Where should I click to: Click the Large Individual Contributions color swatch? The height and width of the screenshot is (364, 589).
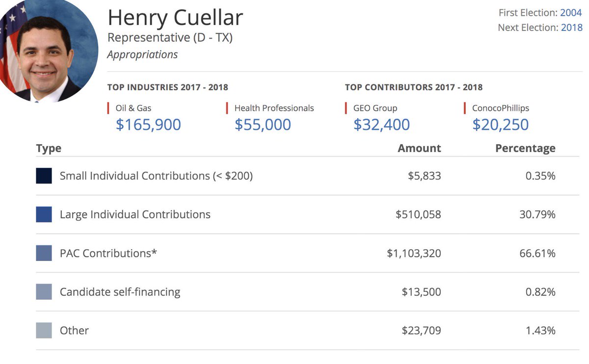(x=44, y=214)
